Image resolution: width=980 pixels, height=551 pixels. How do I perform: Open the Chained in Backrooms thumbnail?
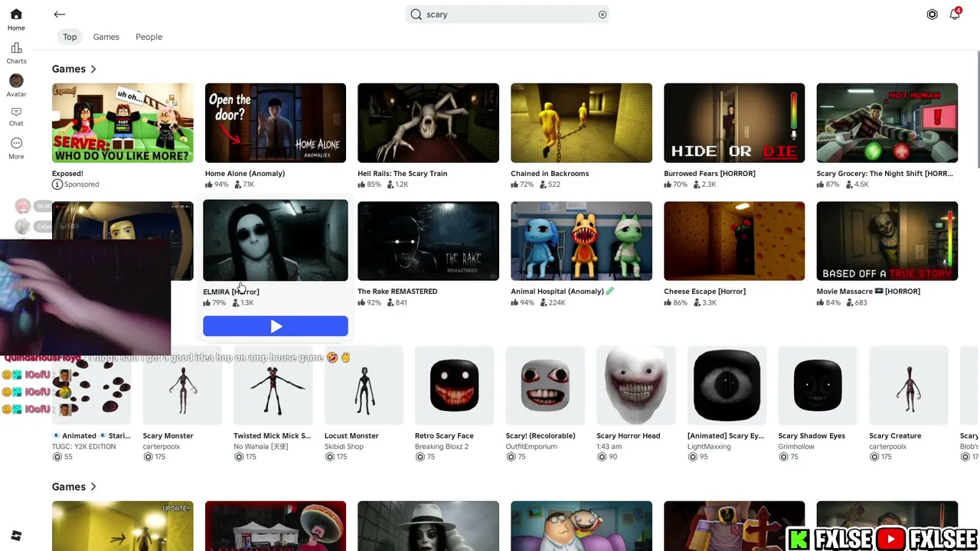point(581,123)
